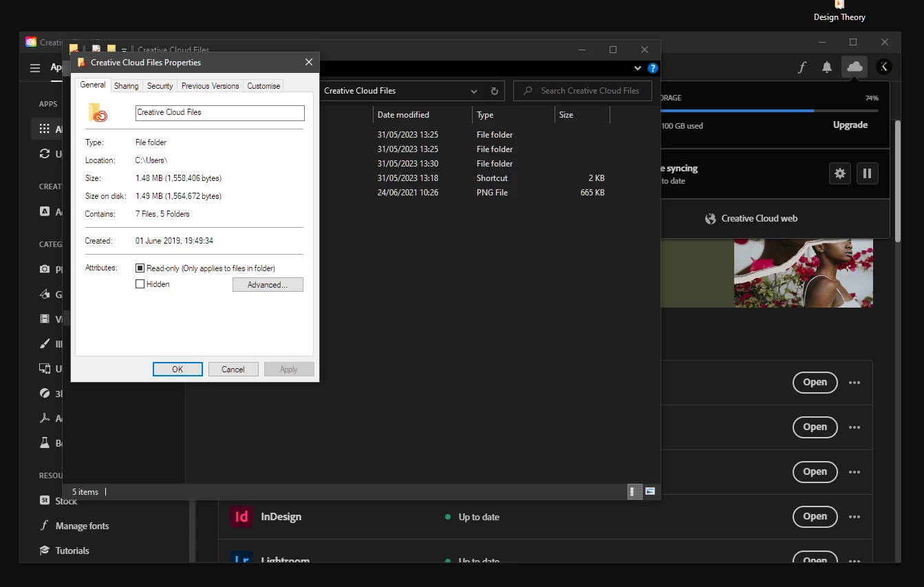
Task: Expand the File Explorer ribbon chevron
Action: [638, 68]
